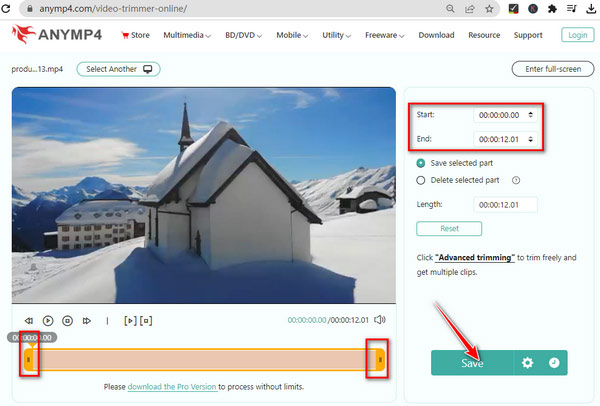The image size is (600, 406).
Task: Step forward with the next frame icon
Action: (87, 321)
